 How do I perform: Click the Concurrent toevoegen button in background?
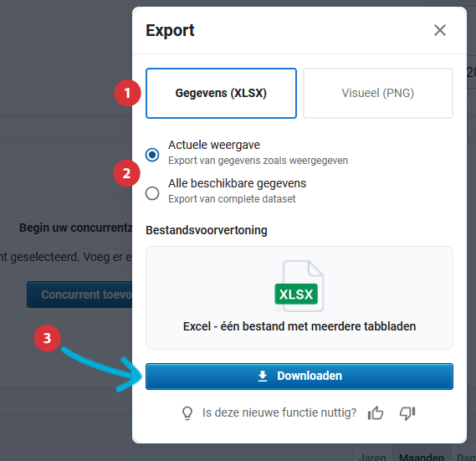point(79,295)
